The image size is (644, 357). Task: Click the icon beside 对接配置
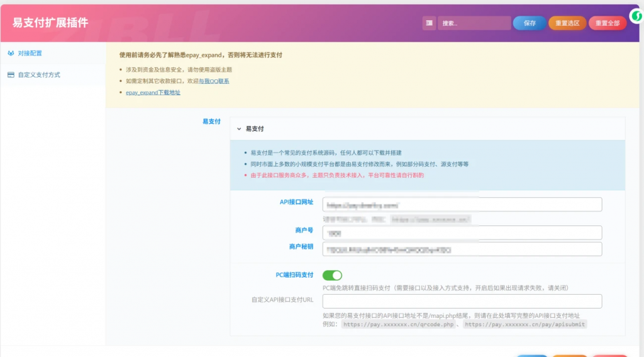(x=11, y=54)
